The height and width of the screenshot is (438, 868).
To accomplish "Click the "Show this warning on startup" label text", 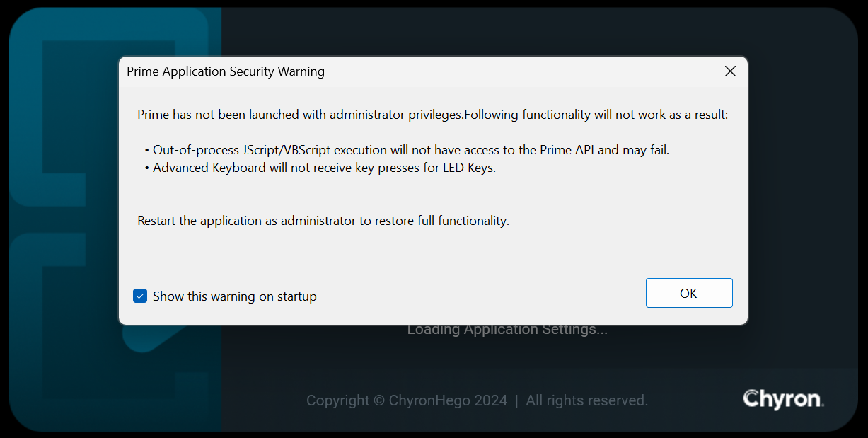I will [234, 296].
